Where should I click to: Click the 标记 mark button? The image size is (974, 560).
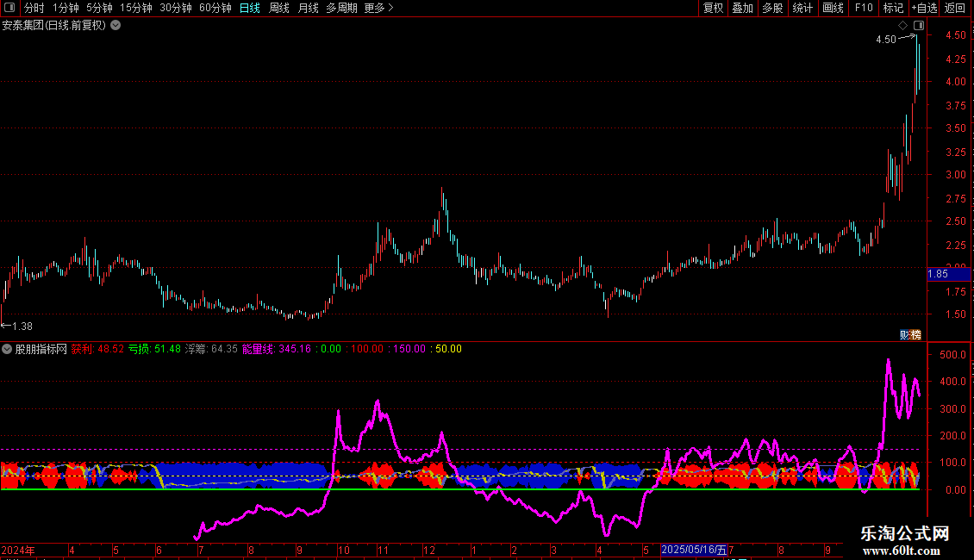[893, 8]
